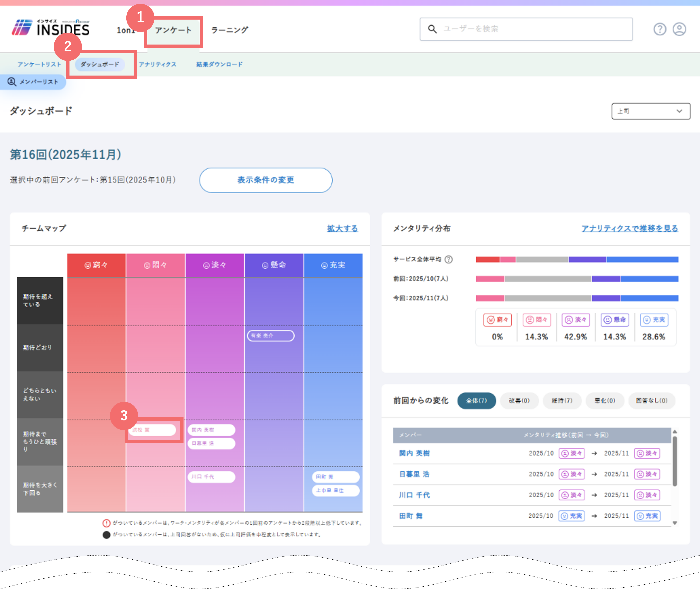700x589 pixels.
Task: Click the scrollbar thumb of the member change table
Action: [x=675, y=461]
